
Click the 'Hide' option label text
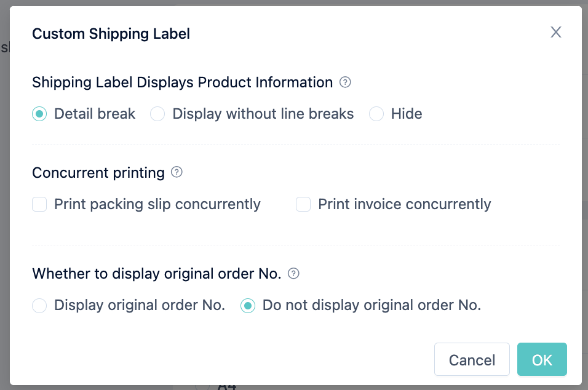coord(407,114)
